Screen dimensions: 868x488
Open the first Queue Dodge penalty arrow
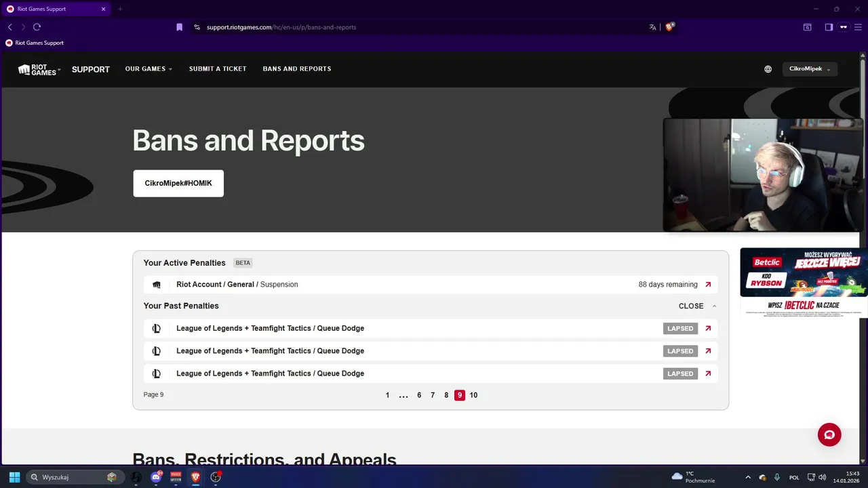(x=708, y=328)
